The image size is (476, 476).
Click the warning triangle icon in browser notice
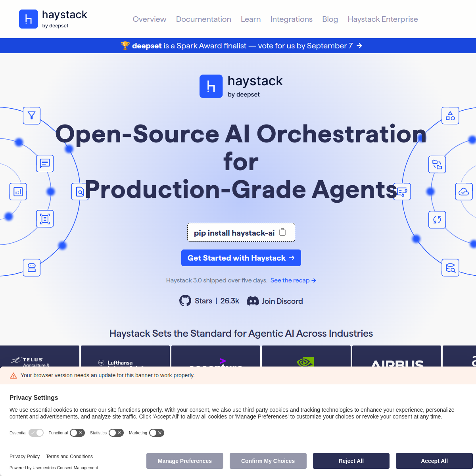[13, 376]
